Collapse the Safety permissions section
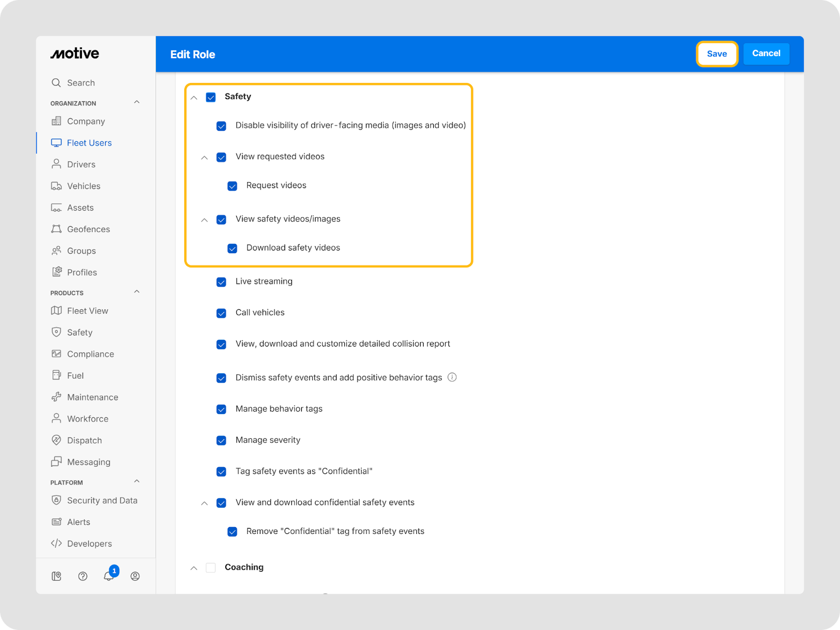The height and width of the screenshot is (630, 840). coord(194,98)
